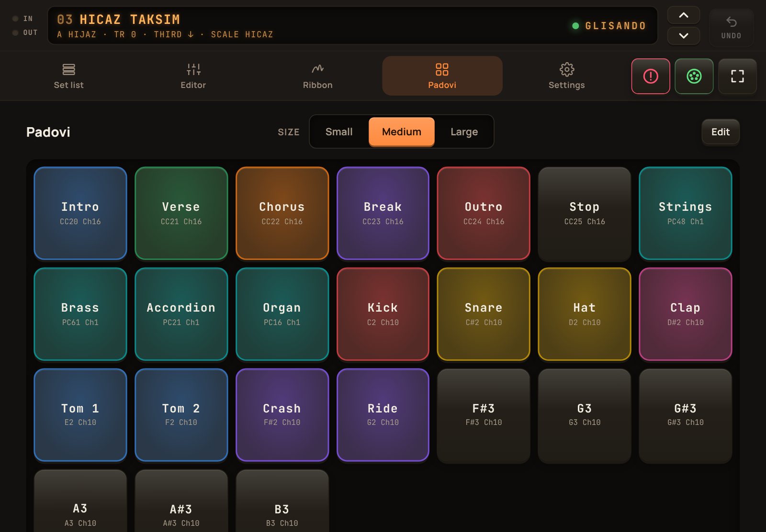Viewport: 766px width, 532px height.
Task: Hit the Ride cymbal pad
Action: 383,415
